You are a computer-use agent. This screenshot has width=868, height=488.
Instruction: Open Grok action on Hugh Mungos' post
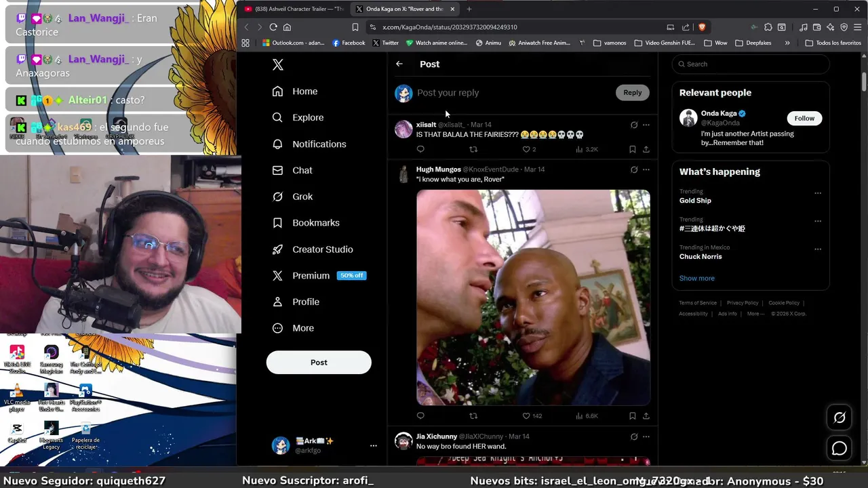pos(634,169)
